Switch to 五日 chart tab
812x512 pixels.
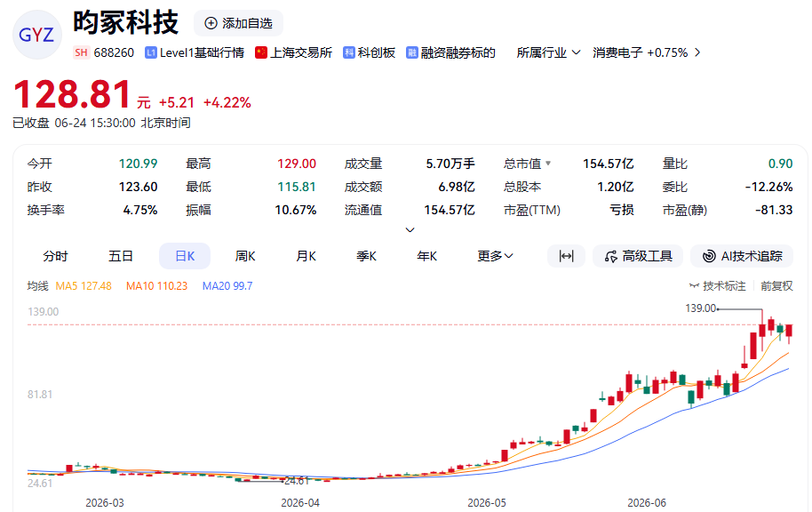click(x=121, y=256)
